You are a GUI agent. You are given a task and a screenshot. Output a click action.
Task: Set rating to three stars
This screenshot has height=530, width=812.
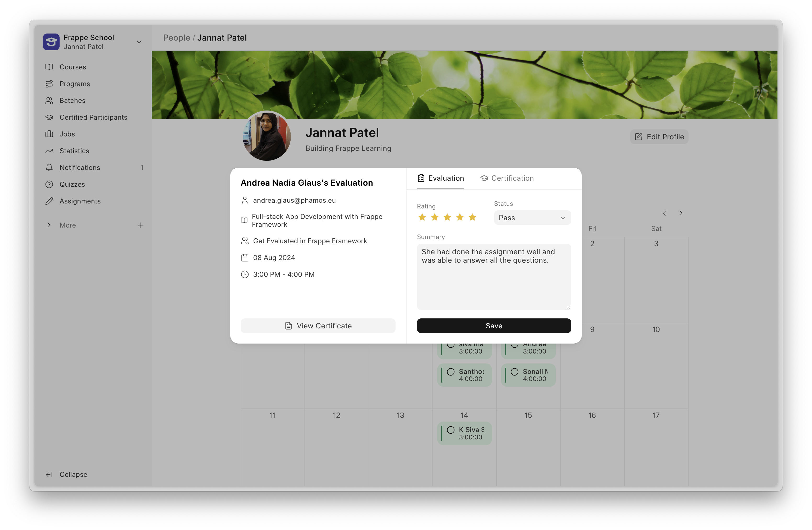tap(447, 217)
